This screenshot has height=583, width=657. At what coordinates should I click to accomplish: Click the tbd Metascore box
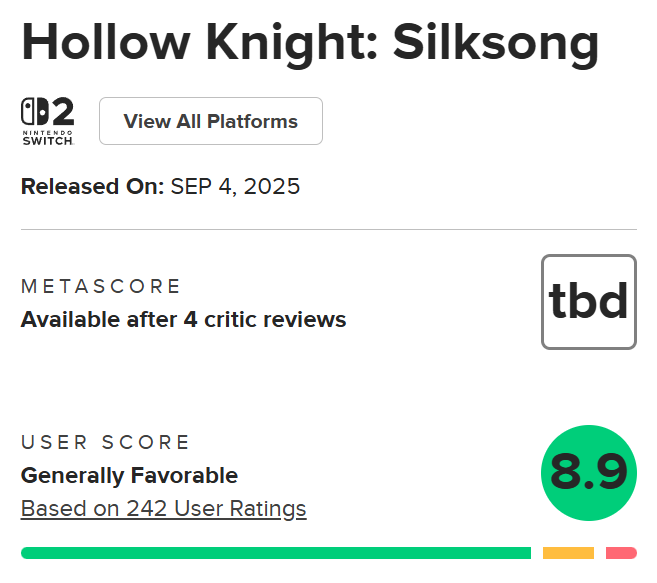(x=588, y=302)
